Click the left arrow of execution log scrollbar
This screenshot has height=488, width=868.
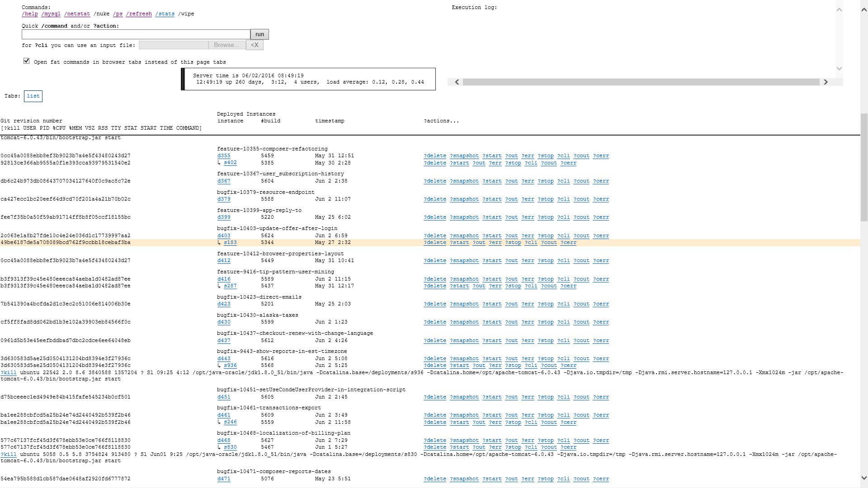(x=457, y=82)
